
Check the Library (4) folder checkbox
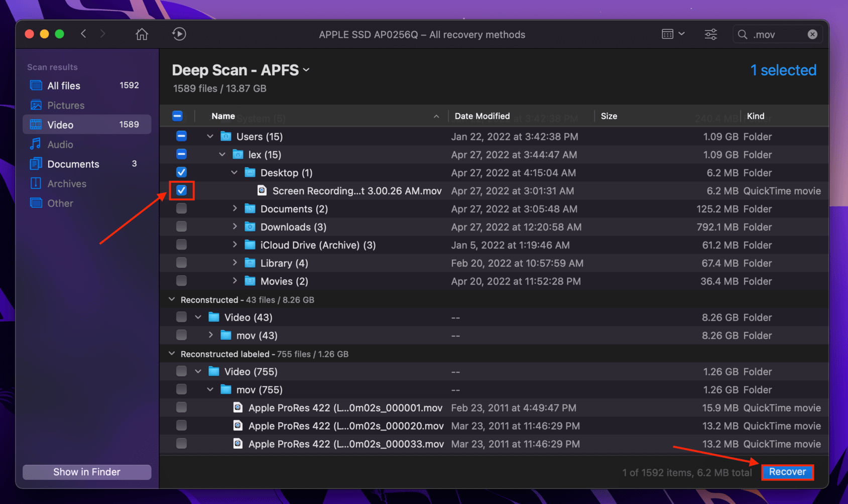tap(181, 263)
